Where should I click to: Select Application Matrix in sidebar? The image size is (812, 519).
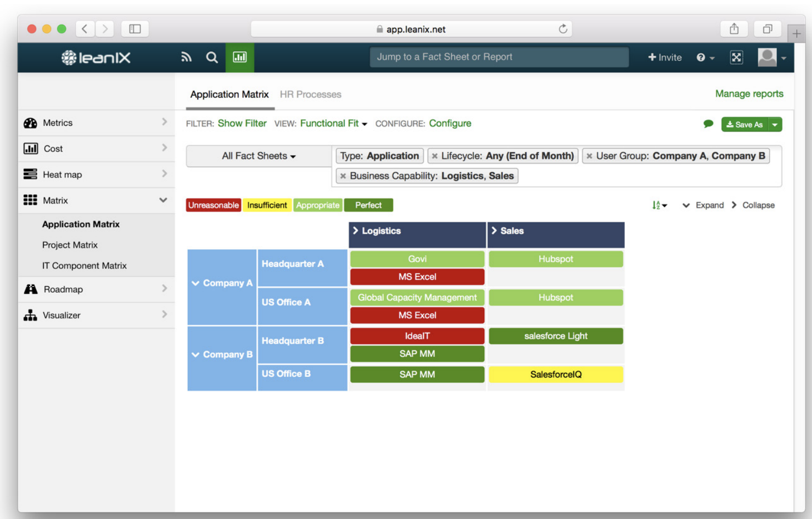click(x=81, y=224)
